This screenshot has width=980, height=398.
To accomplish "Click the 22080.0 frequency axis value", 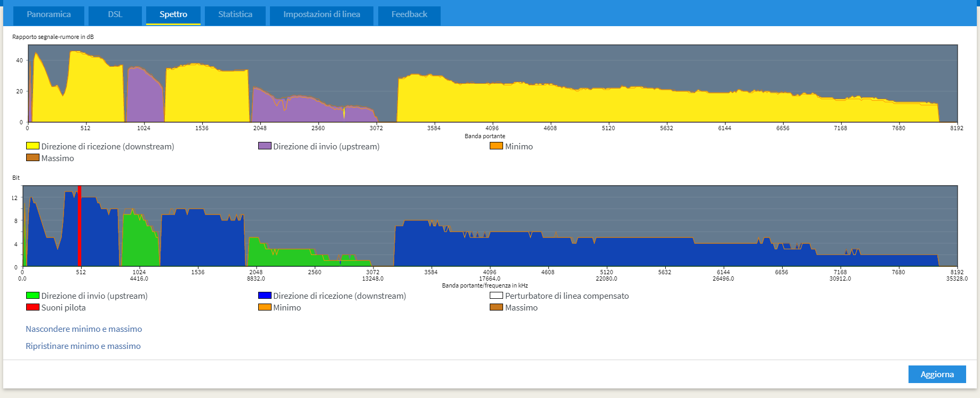I will [606, 278].
